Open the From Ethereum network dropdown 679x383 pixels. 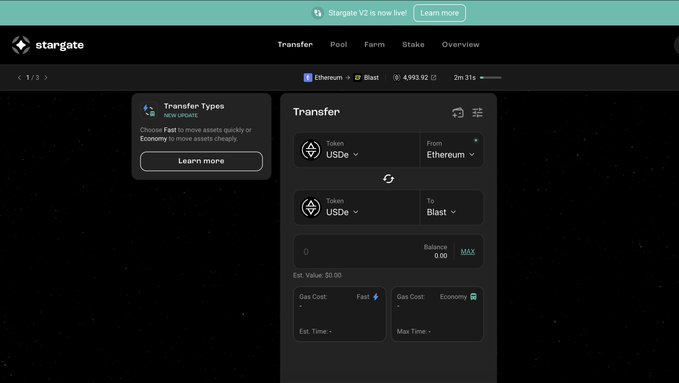click(x=450, y=155)
